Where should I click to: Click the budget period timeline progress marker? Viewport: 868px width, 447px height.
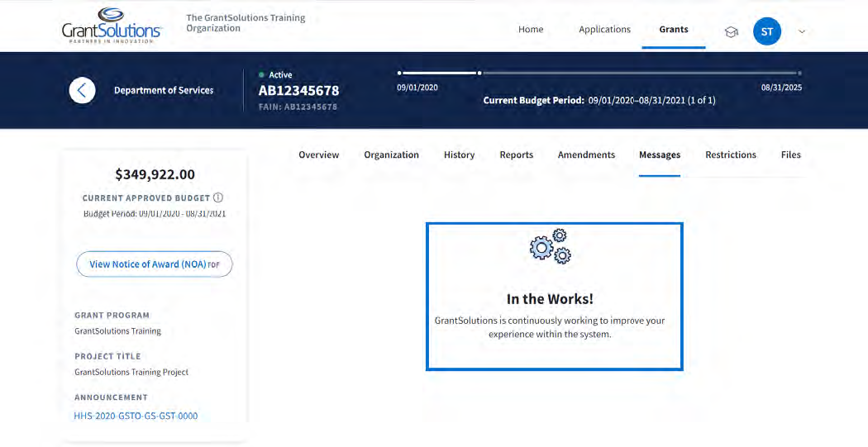pyautogui.click(x=479, y=73)
